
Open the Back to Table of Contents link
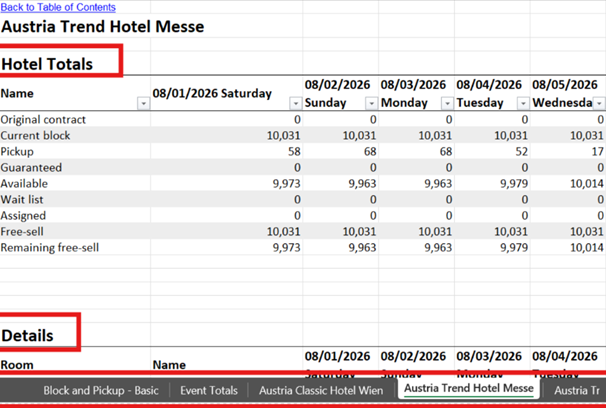pos(58,7)
